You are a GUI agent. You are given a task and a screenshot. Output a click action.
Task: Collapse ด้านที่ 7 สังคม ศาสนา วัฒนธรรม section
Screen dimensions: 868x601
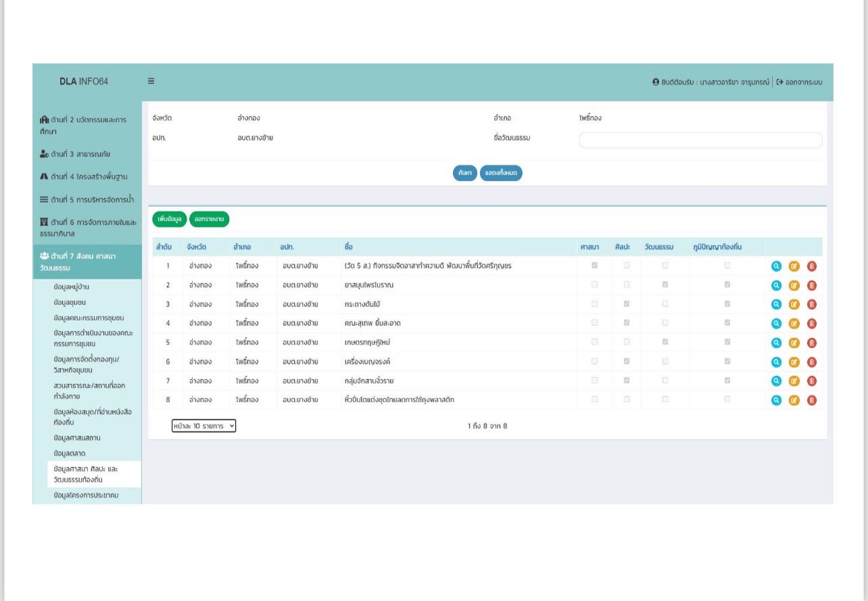[x=87, y=262]
